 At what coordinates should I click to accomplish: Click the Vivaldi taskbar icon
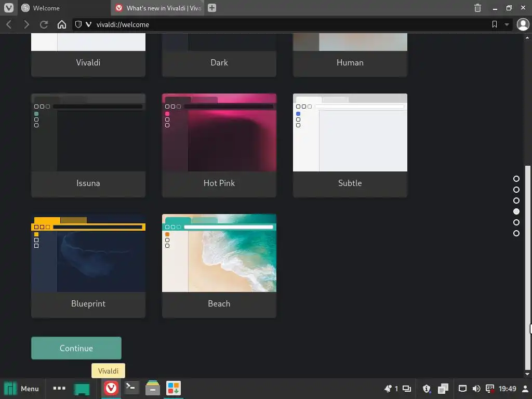tap(111, 388)
